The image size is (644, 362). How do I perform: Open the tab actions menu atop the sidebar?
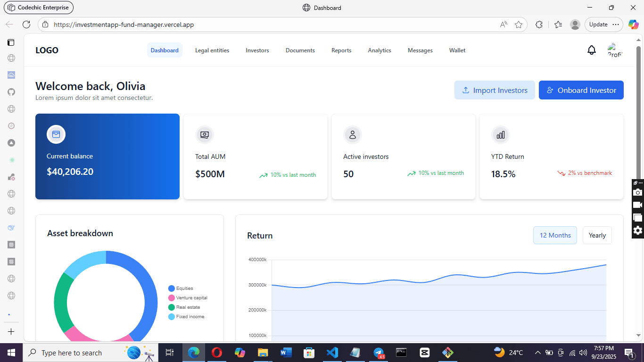point(11,42)
